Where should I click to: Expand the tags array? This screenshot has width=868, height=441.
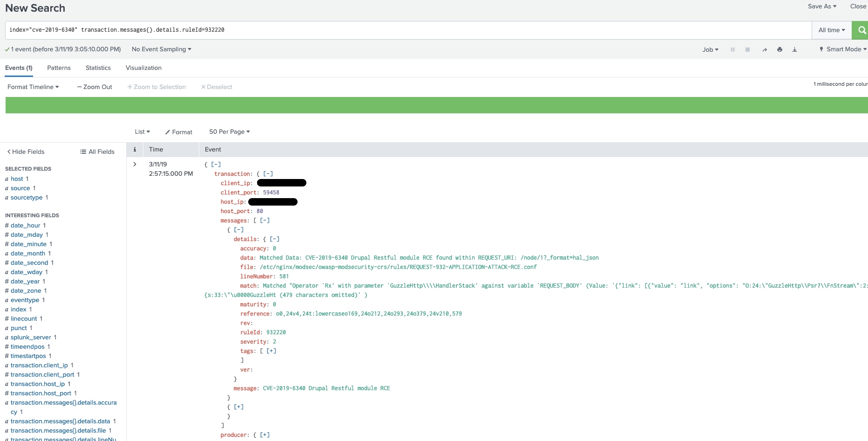pyautogui.click(x=271, y=351)
